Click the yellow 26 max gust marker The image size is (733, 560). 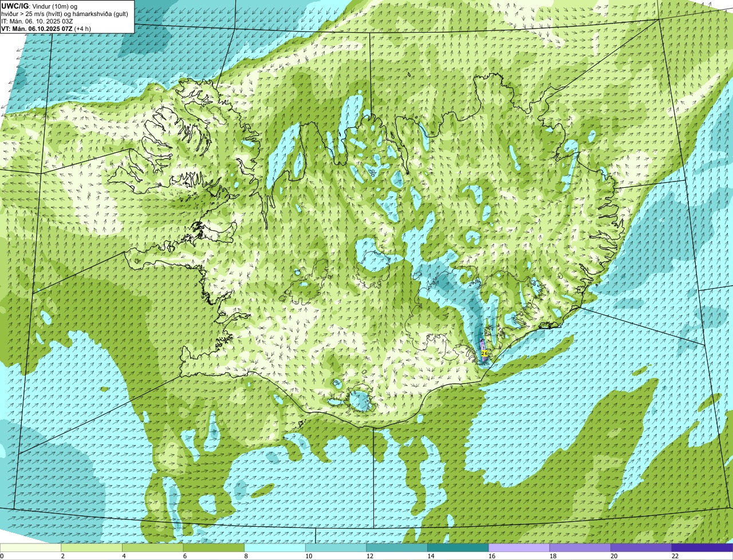[484, 353]
